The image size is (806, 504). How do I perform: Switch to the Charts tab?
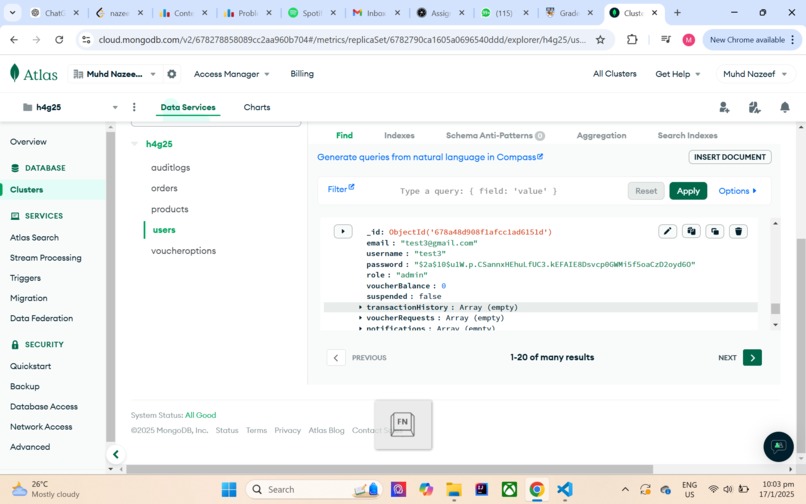click(257, 107)
